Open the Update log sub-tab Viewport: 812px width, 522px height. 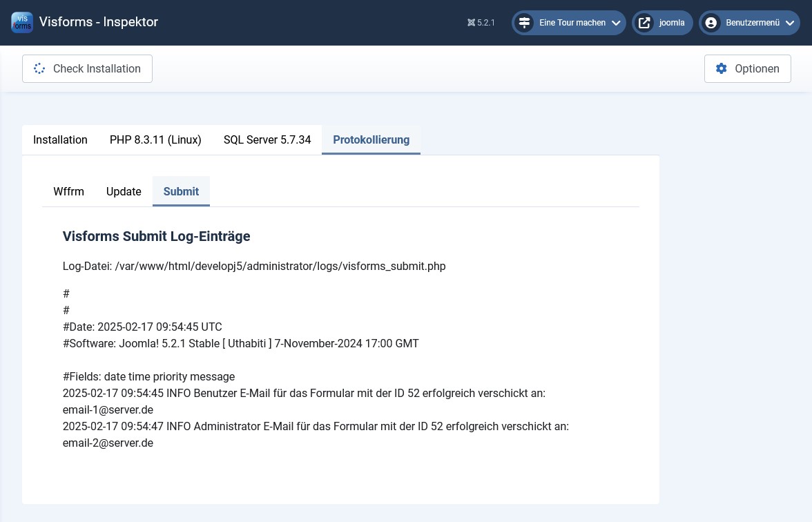(124, 191)
